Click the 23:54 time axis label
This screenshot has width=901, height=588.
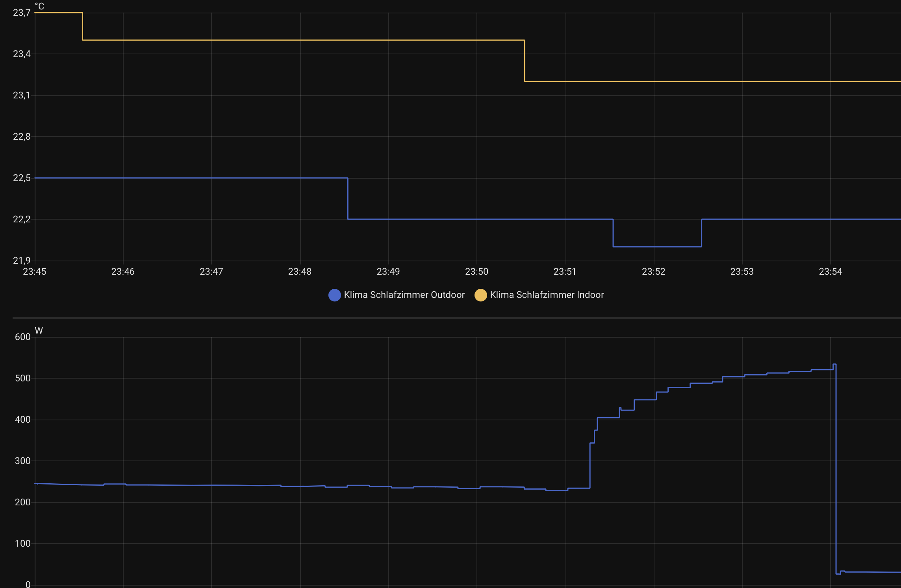pos(831,272)
